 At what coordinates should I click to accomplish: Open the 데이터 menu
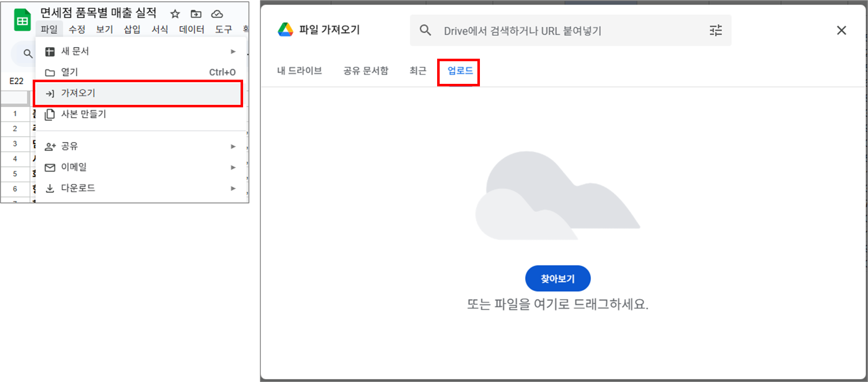pyautogui.click(x=192, y=29)
